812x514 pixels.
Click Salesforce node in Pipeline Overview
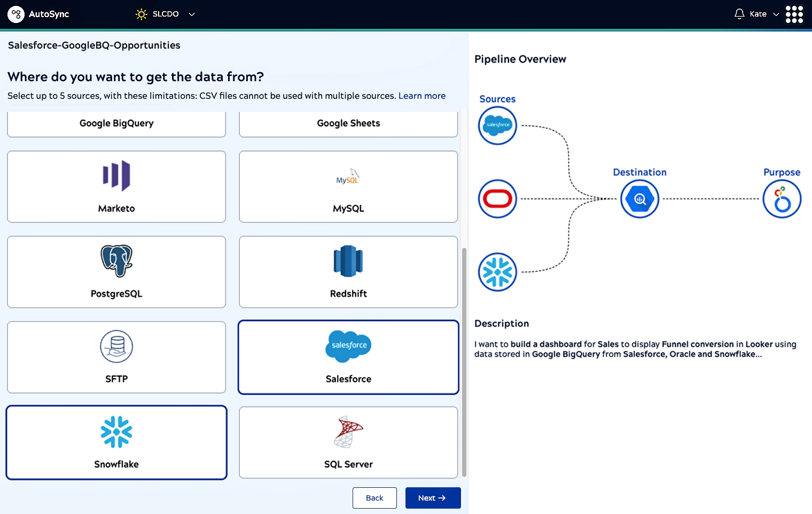pyautogui.click(x=497, y=126)
